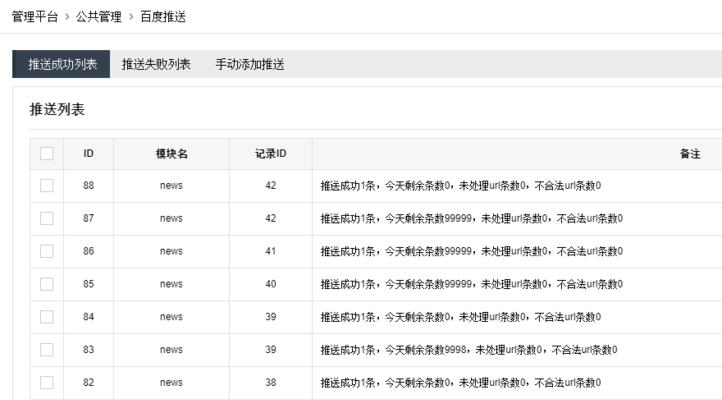Screen dimensions: 722x400
Task: Click the remark text in row 86
Action: 472,251
